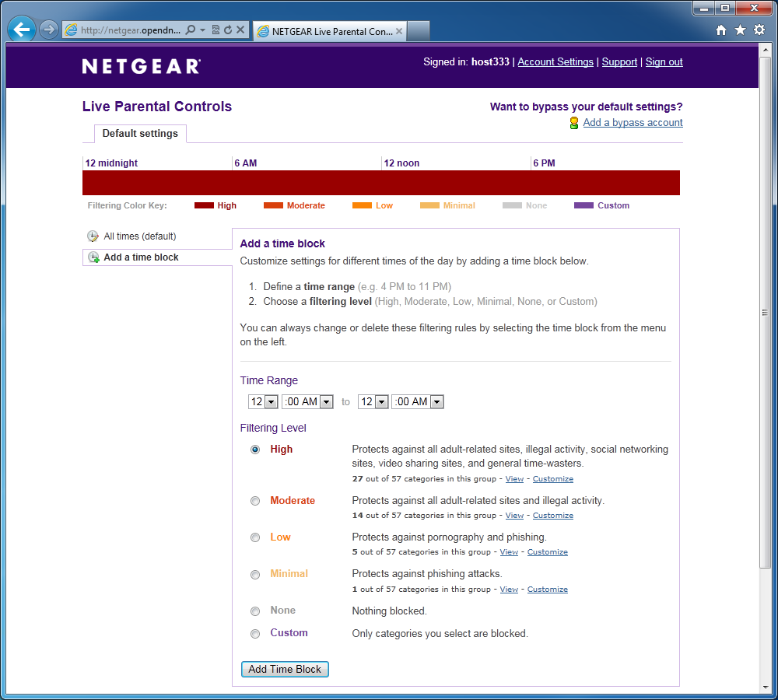Customize the Low filtering level
Screen dimensions: 778x700
(547, 552)
